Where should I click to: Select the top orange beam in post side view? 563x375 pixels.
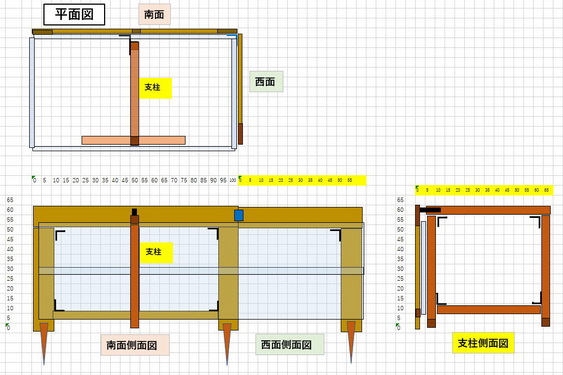(488, 210)
